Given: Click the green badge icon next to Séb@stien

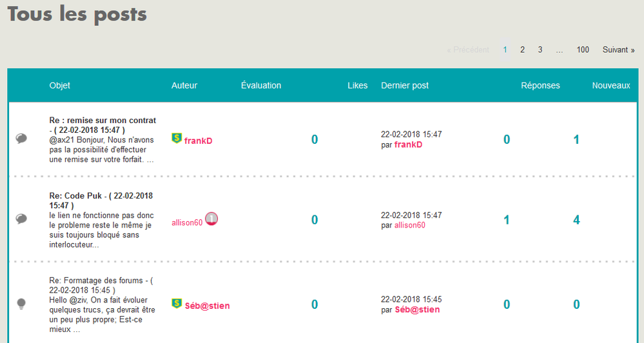Looking at the screenshot, I should [x=176, y=304].
